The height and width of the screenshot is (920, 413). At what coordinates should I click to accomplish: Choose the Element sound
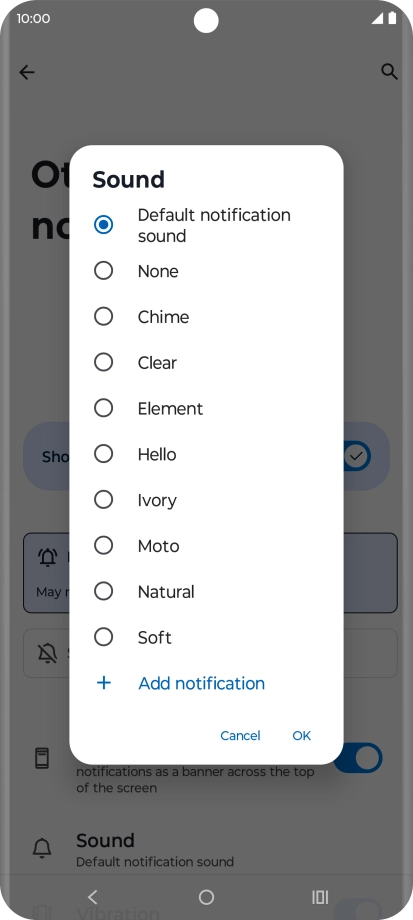206,408
